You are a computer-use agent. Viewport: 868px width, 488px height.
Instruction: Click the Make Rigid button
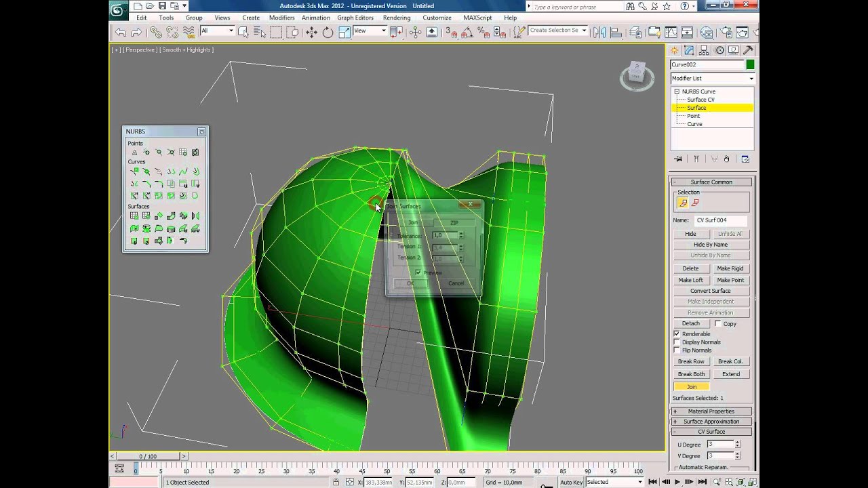click(x=730, y=268)
